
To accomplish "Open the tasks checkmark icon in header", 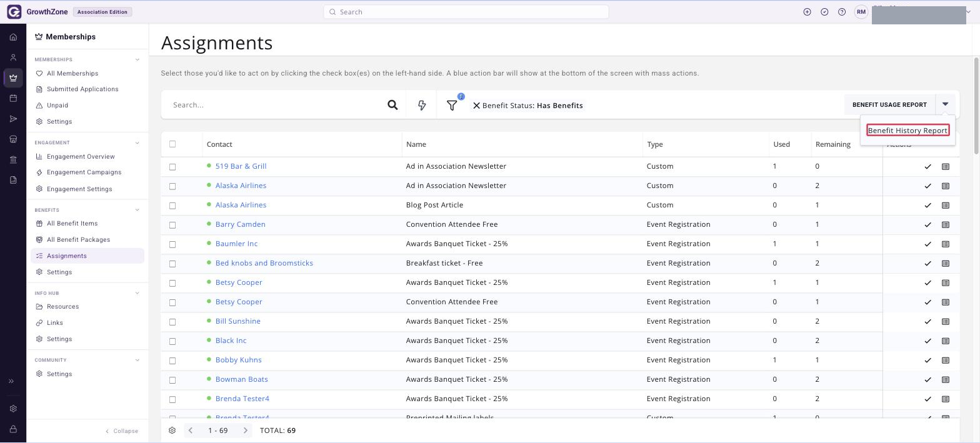I will coord(824,12).
